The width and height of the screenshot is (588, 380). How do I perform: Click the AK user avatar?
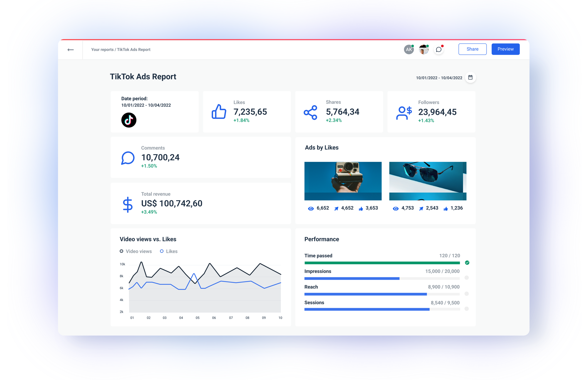point(409,49)
